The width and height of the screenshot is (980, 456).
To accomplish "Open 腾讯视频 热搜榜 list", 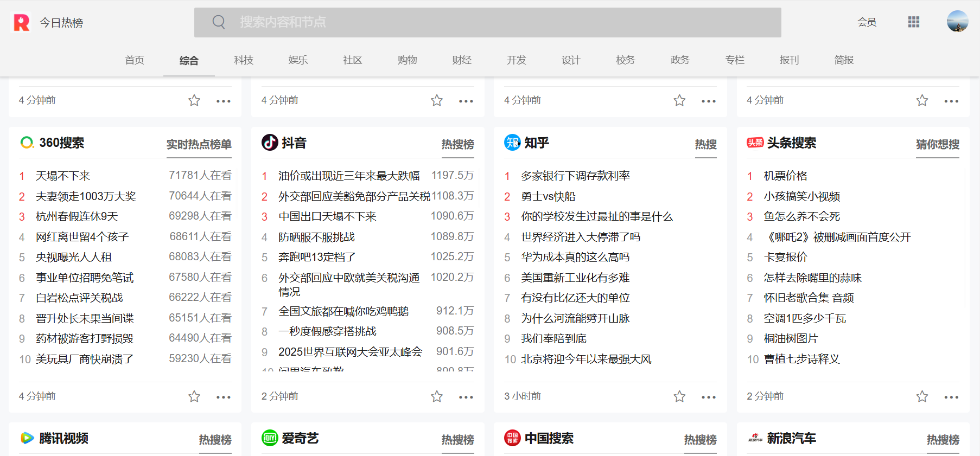I will [215, 440].
